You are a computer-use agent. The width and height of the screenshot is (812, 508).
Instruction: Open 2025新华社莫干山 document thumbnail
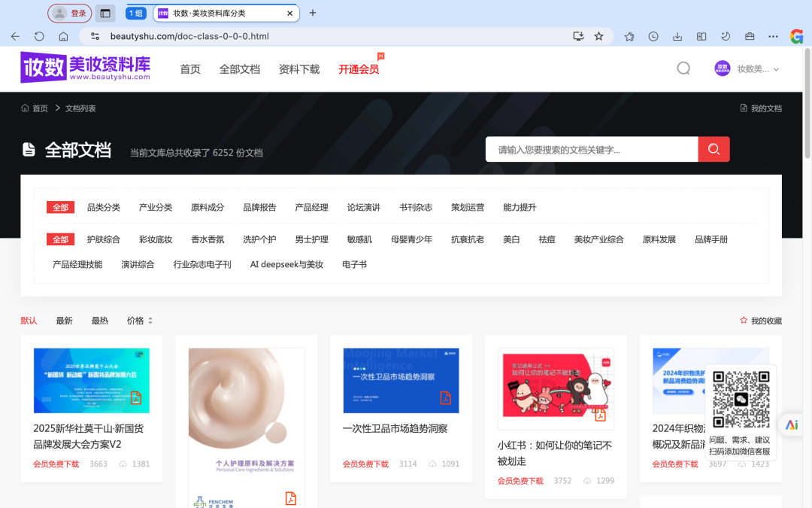coord(92,381)
